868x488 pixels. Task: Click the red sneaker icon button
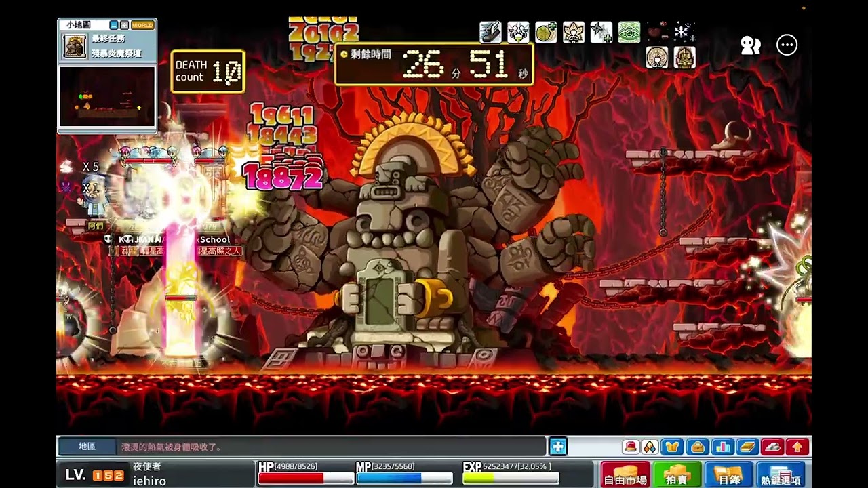772,447
